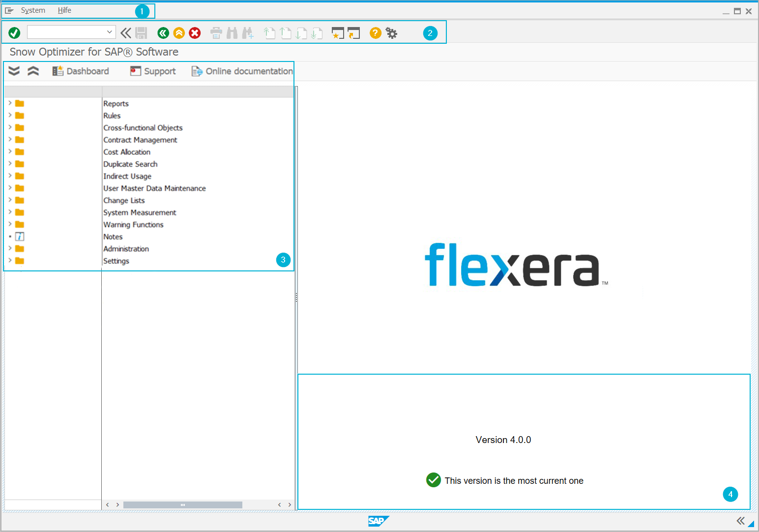The width and height of the screenshot is (759, 532).
Task: Click the previous page icon
Action: point(286,33)
